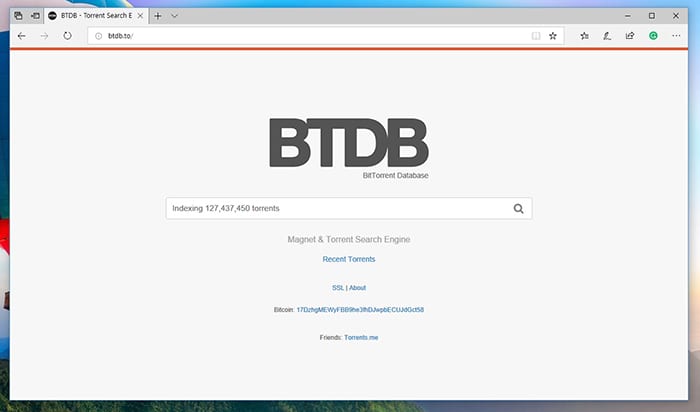
Task: Click the Bitcoin address link
Action: [x=360, y=310]
